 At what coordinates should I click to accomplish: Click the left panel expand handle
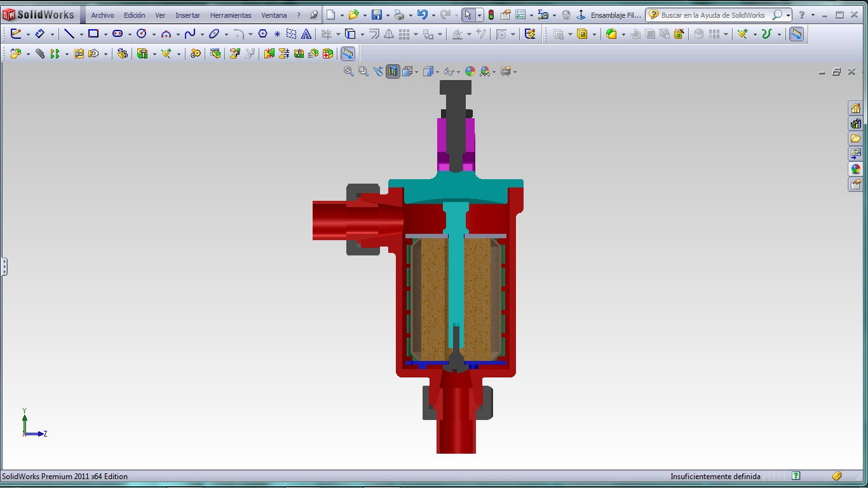pyautogui.click(x=4, y=266)
